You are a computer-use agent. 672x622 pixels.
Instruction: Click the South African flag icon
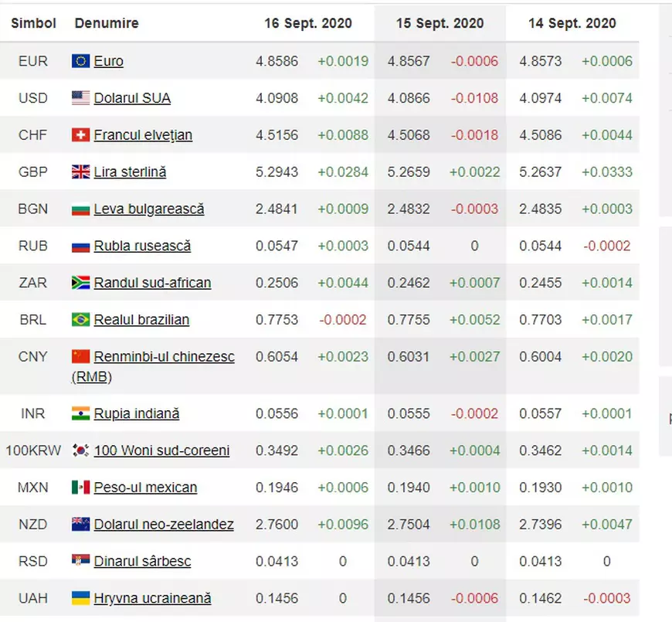click(80, 283)
